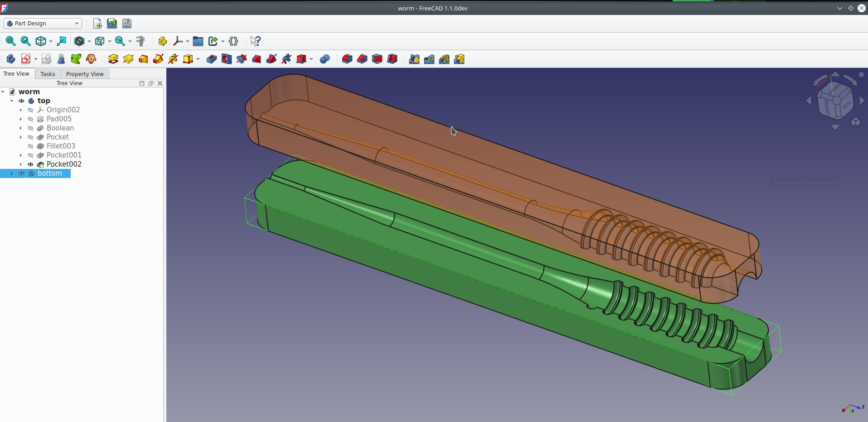
Task: Switch to the Property View tab
Action: [x=85, y=74]
